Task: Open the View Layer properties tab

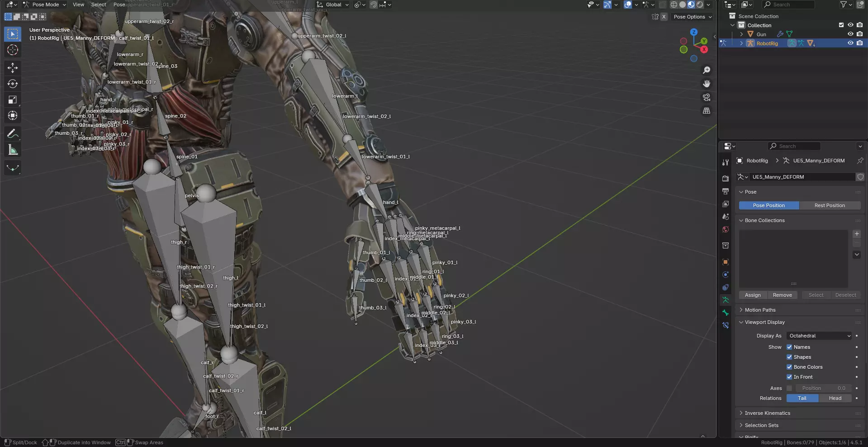Action: (x=726, y=204)
